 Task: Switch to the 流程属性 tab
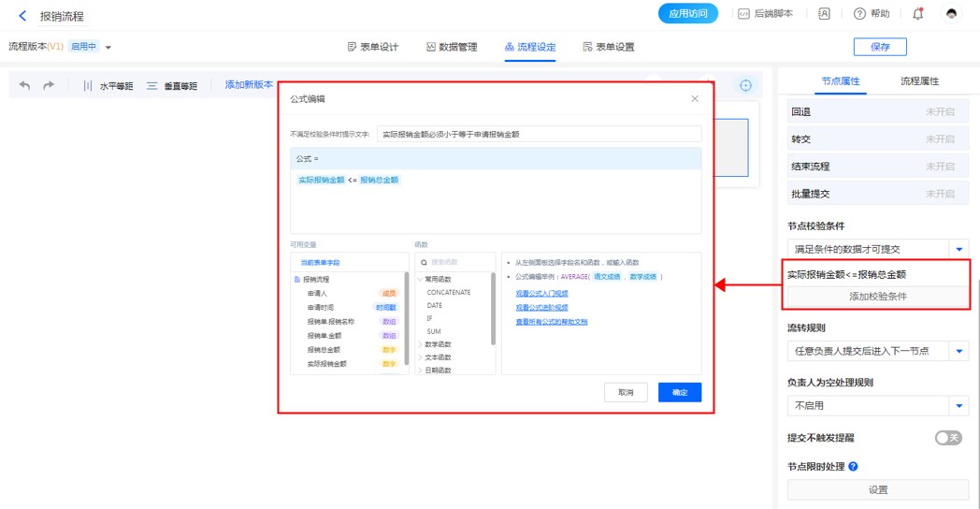(919, 81)
